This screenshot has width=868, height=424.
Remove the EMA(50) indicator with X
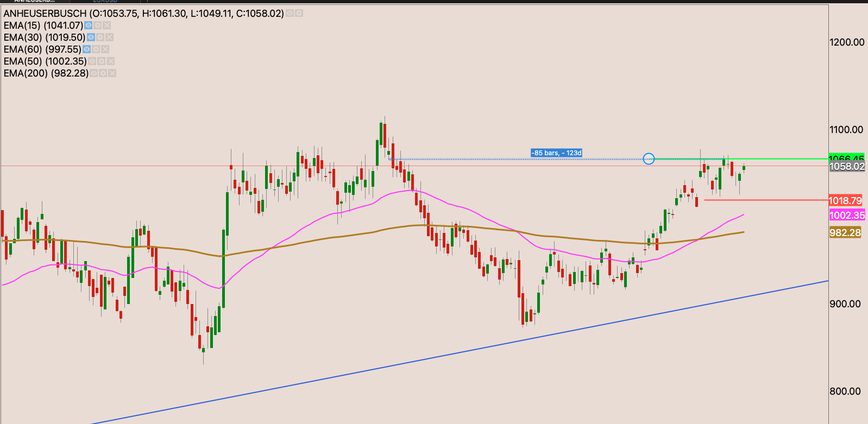point(111,61)
